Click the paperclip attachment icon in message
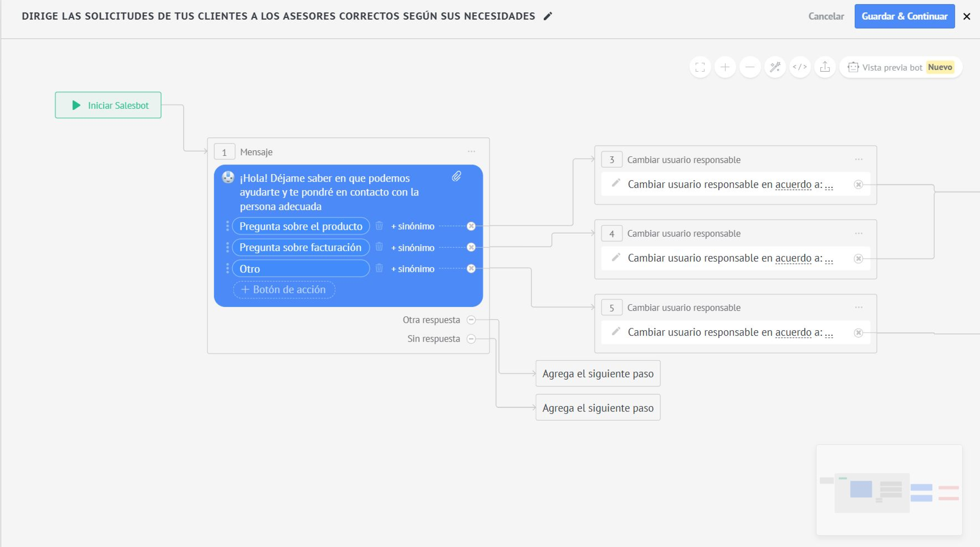 coord(456,176)
